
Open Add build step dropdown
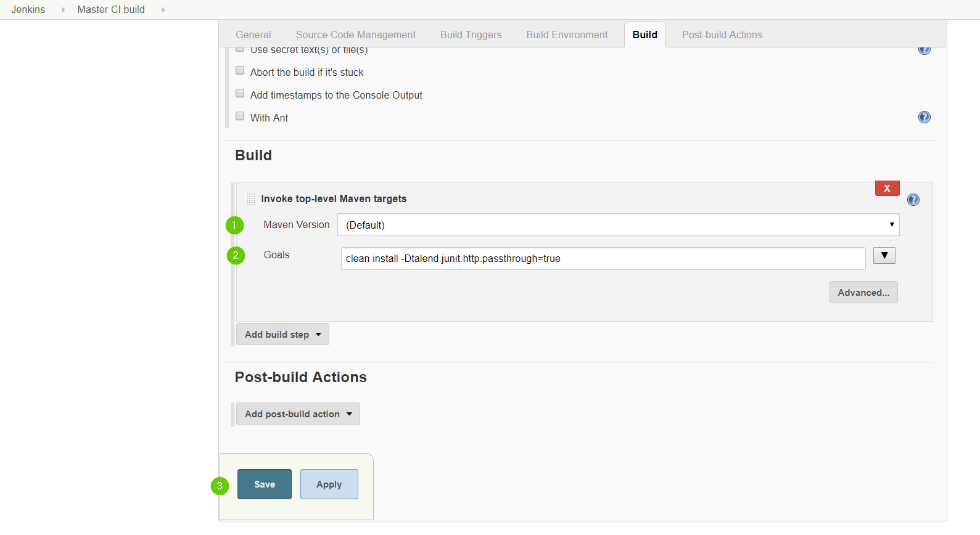tap(282, 335)
